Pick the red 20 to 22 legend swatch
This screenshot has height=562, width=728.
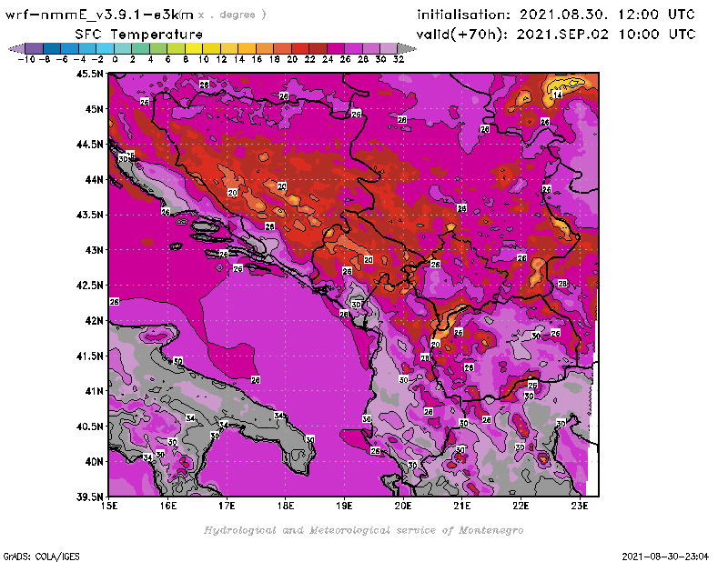300,48
